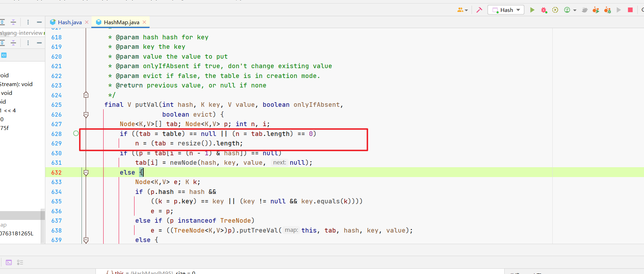Collapse the Javadoc comment fold at line 624

[86, 95]
